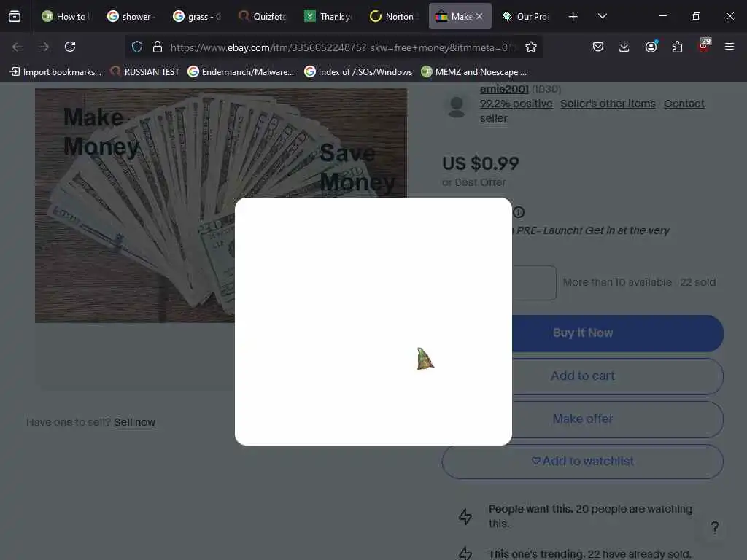This screenshot has width=747, height=560.
Task: View site security padlock info
Action: point(158,47)
